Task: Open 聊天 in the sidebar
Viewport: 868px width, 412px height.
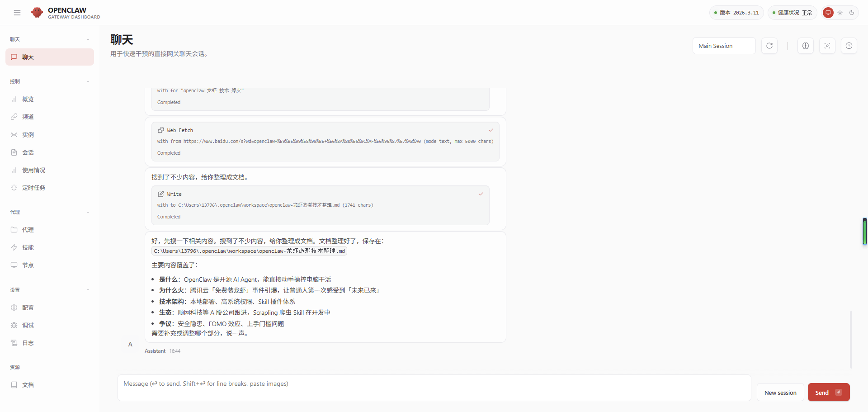Action: 50,57
